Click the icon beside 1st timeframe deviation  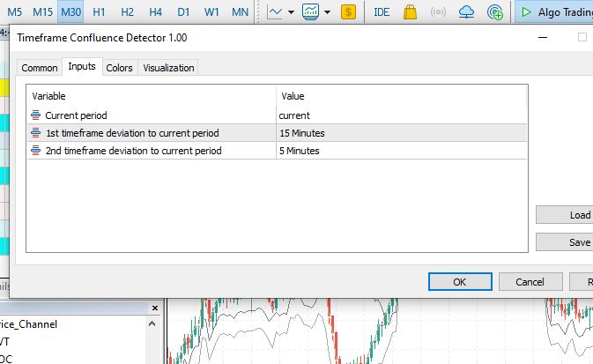(x=35, y=133)
